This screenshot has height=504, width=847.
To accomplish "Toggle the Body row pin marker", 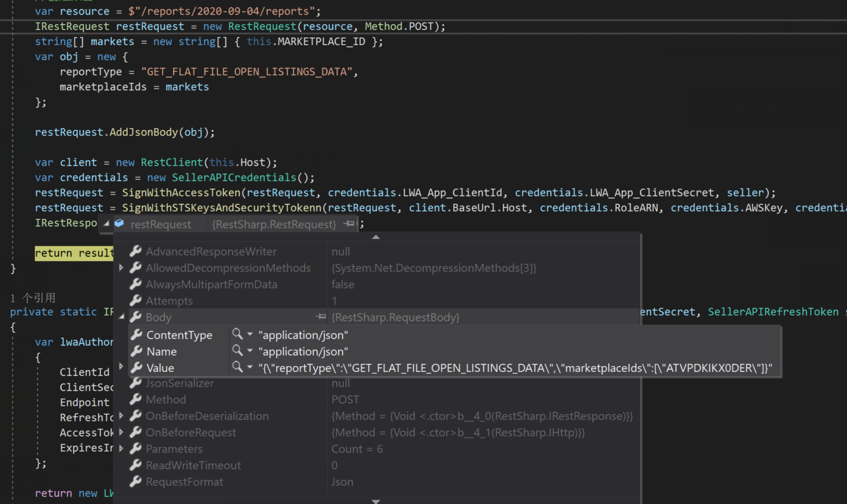I will click(321, 317).
